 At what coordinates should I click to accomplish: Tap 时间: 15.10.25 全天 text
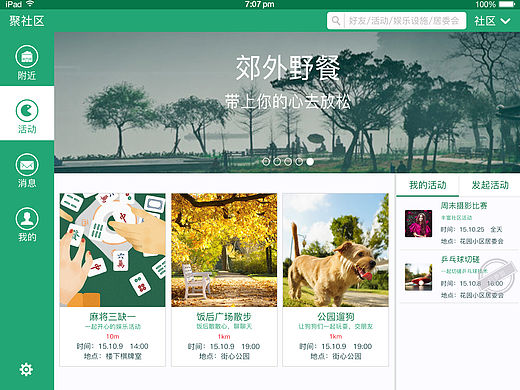point(471,229)
